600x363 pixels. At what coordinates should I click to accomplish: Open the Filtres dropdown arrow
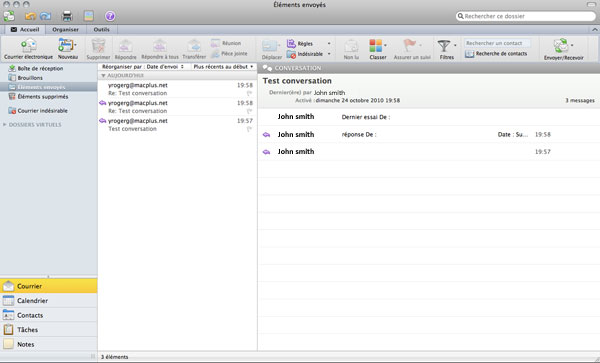(x=455, y=46)
